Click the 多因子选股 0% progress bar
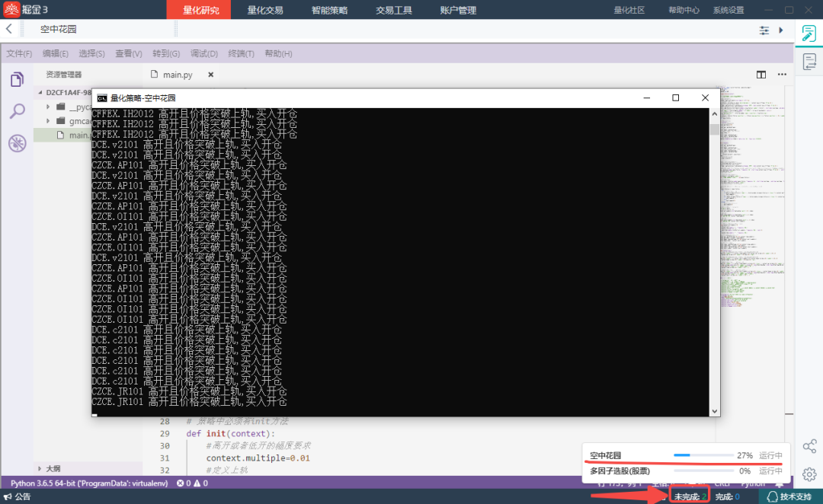 [703, 471]
